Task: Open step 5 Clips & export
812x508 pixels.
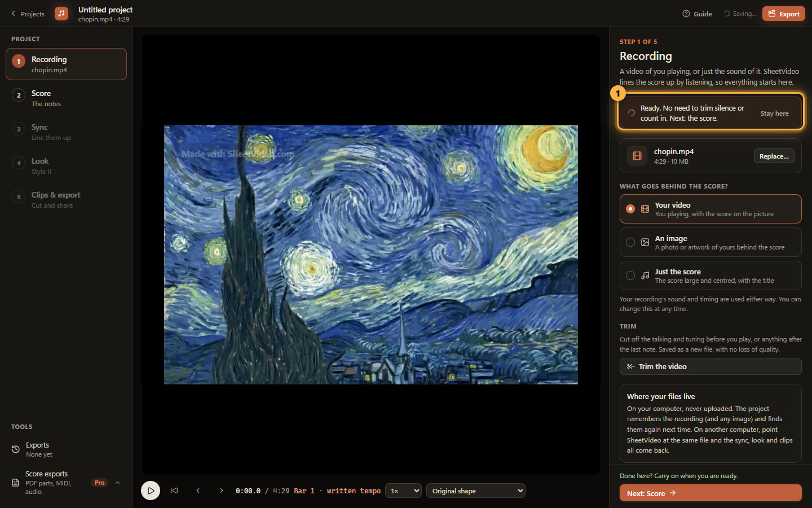Action: pos(66,199)
